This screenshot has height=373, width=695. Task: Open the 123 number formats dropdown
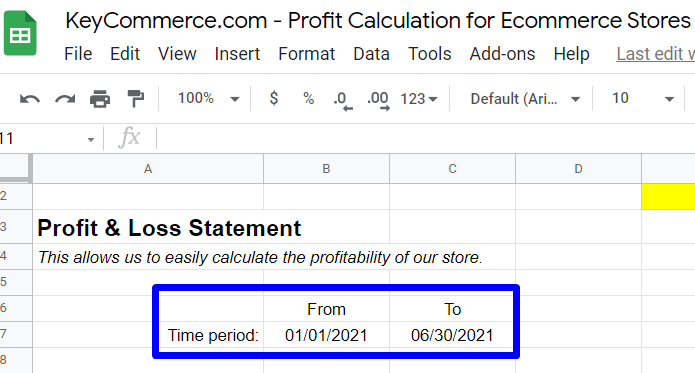(419, 99)
